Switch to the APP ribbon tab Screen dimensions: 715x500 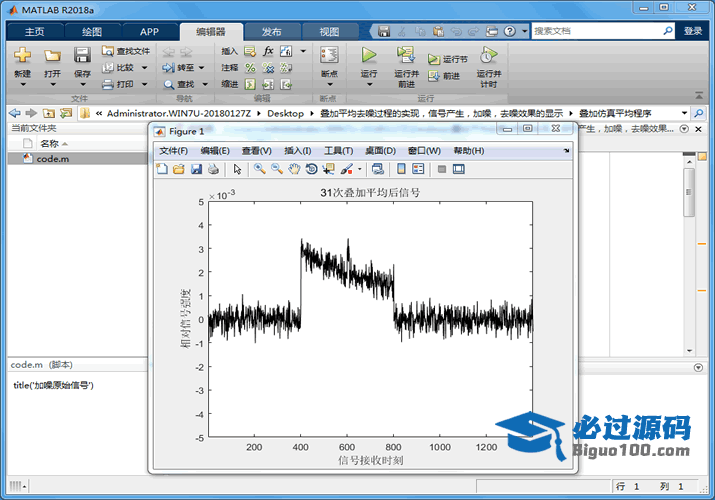149,31
